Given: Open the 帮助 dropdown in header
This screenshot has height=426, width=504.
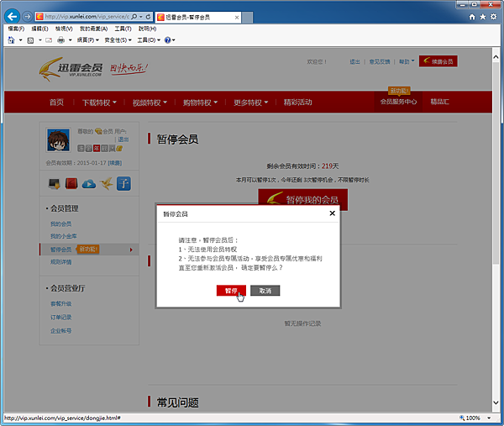Looking at the screenshot, I should (x=407, y=61).
